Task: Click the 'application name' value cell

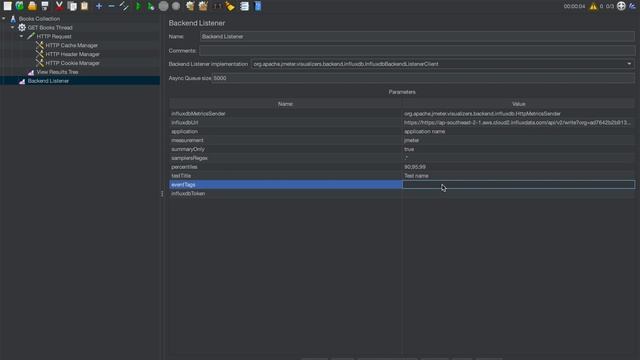Action: click(x=519, y=131)
